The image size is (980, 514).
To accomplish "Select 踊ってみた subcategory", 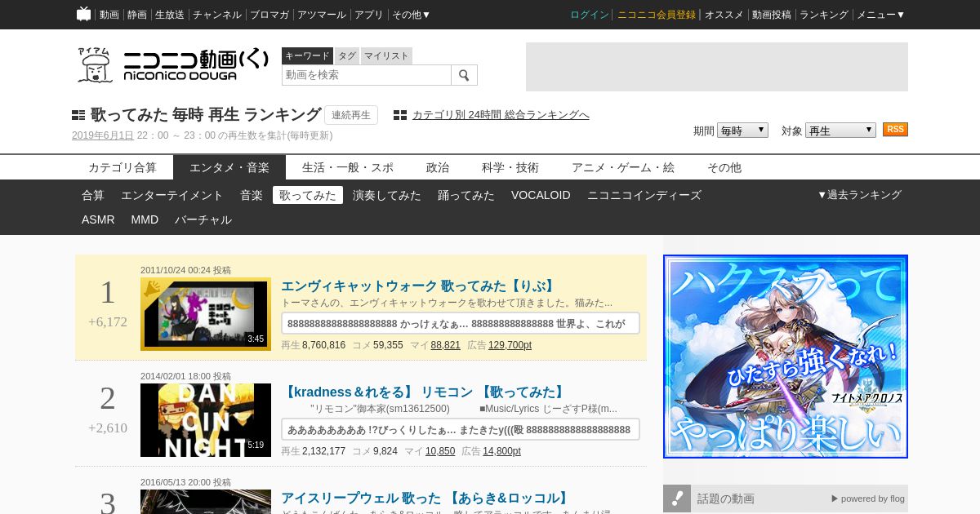I will (x=466, y=195).
